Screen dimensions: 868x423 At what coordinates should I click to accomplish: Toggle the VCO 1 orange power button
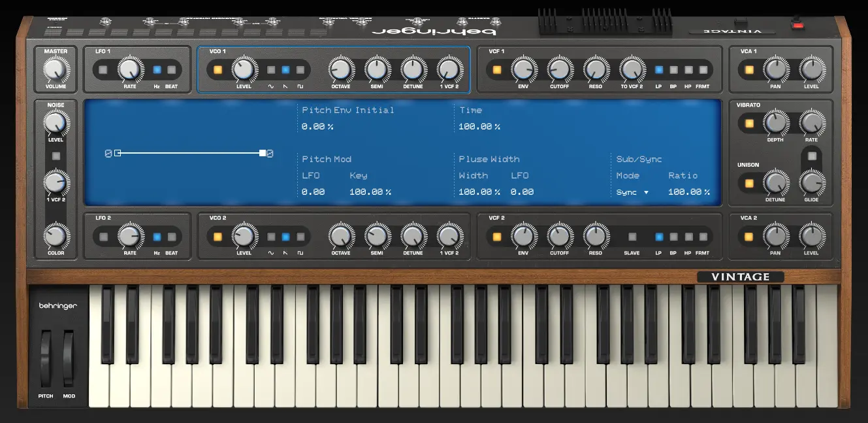217,69
